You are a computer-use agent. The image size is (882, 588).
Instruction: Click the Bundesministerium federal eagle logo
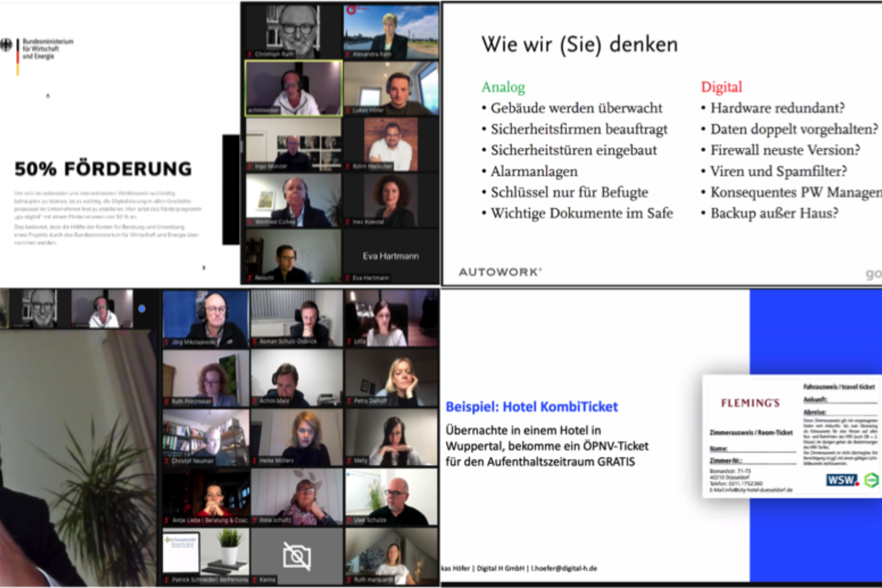click(x=6, y=45)
